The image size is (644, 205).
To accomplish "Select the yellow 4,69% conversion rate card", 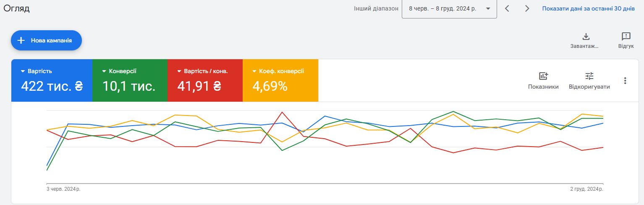I will pos(280,80).
